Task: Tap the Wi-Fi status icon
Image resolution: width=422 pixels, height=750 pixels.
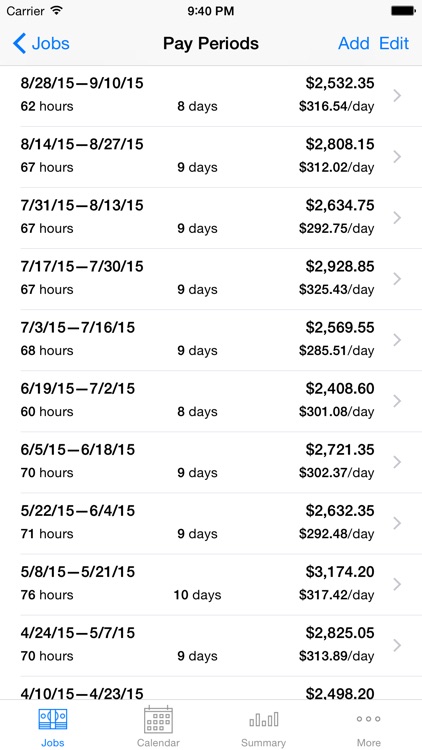Action: click(56, 11)
